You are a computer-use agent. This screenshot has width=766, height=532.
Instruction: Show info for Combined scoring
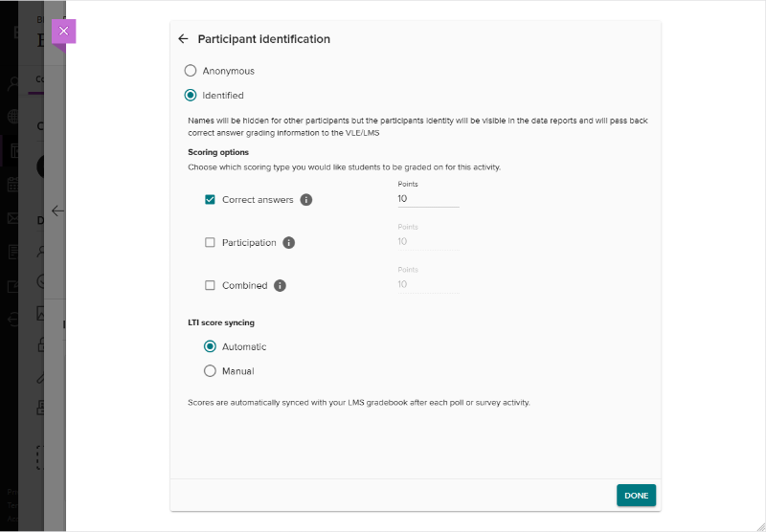[281, 285]
